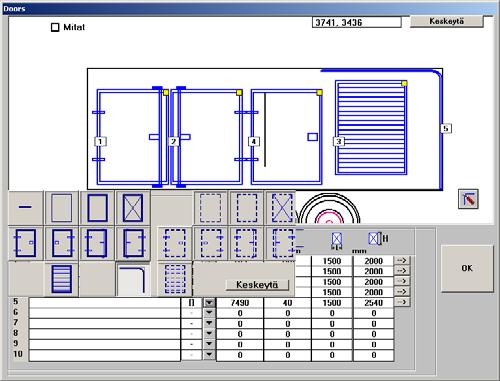The height and width of the screenshot is (381, 500).
Task: Click Keskeytä button at top right
Action: (446, 21)
